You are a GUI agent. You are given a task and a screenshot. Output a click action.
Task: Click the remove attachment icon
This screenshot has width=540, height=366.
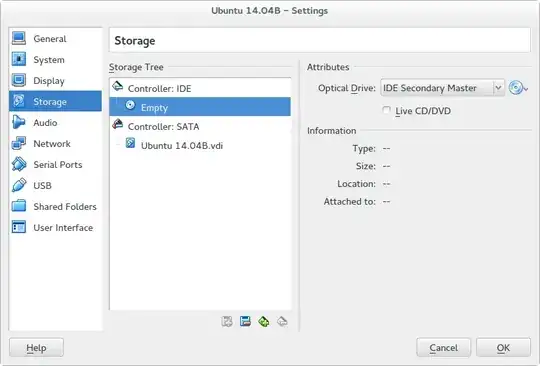282,321
